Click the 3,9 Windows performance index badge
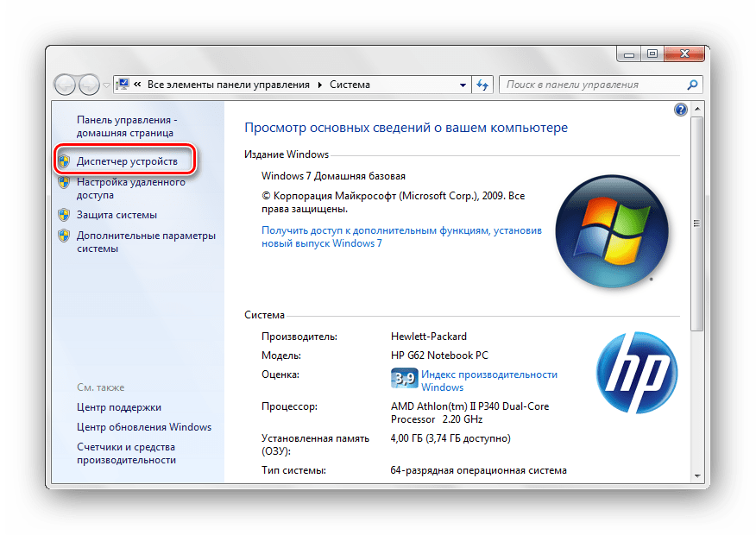The height and width of the screenshot is (535, 756). [402, 376]
